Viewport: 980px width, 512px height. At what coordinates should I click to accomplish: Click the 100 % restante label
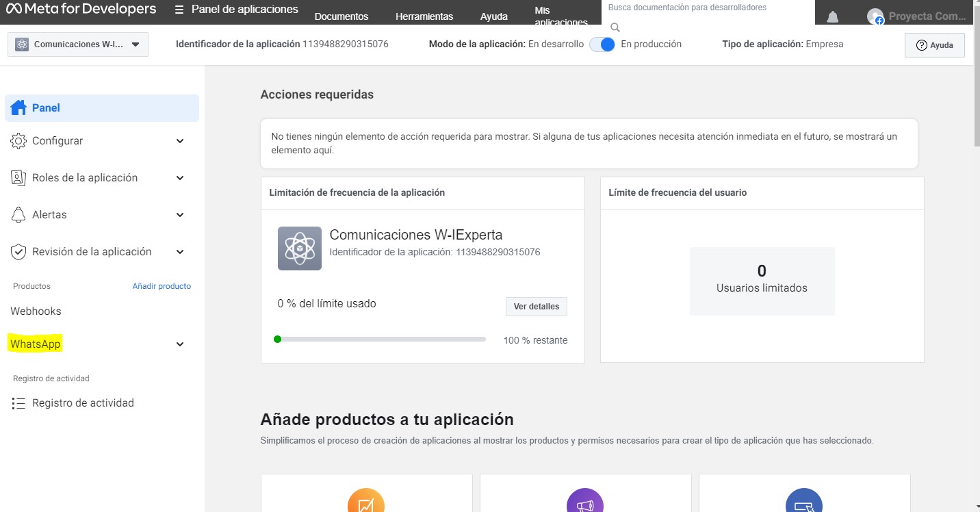[x=535, y=340]
